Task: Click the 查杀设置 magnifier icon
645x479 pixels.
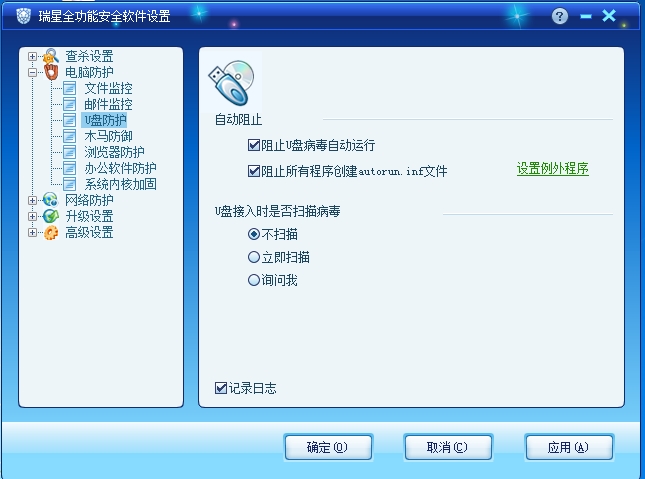Action: pyautogui.click(x=51, y=56)
